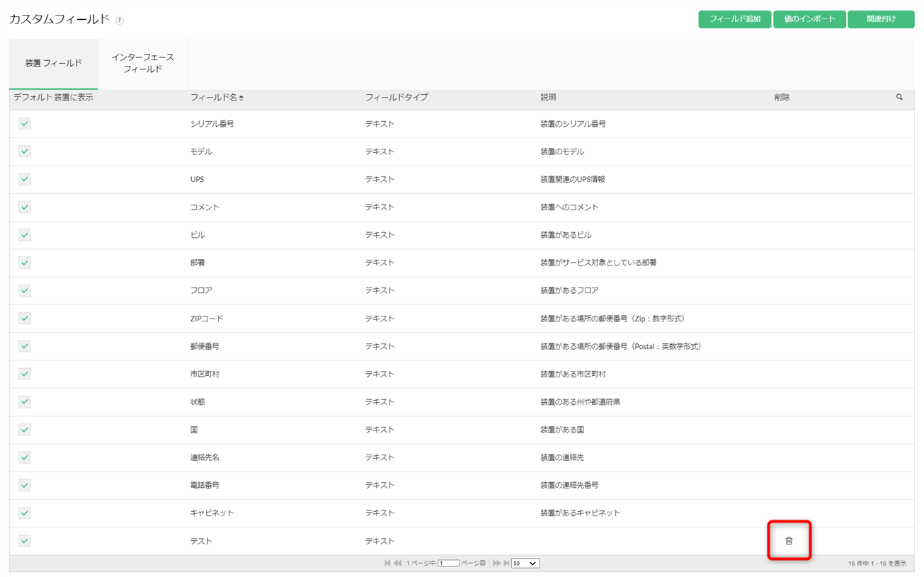Image resolution: width=924 pixels, height=577 pixels.
Task: Toggle the 郵便番号 row checkbox
Action: (25, 346)
